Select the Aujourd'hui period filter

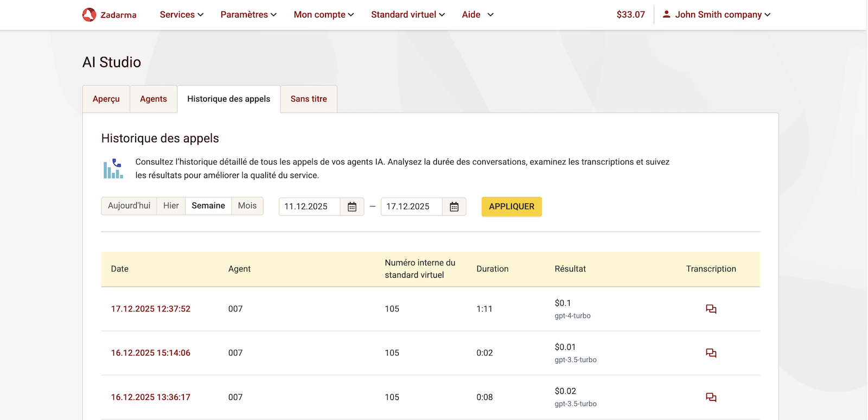click(x=129, y=206)
